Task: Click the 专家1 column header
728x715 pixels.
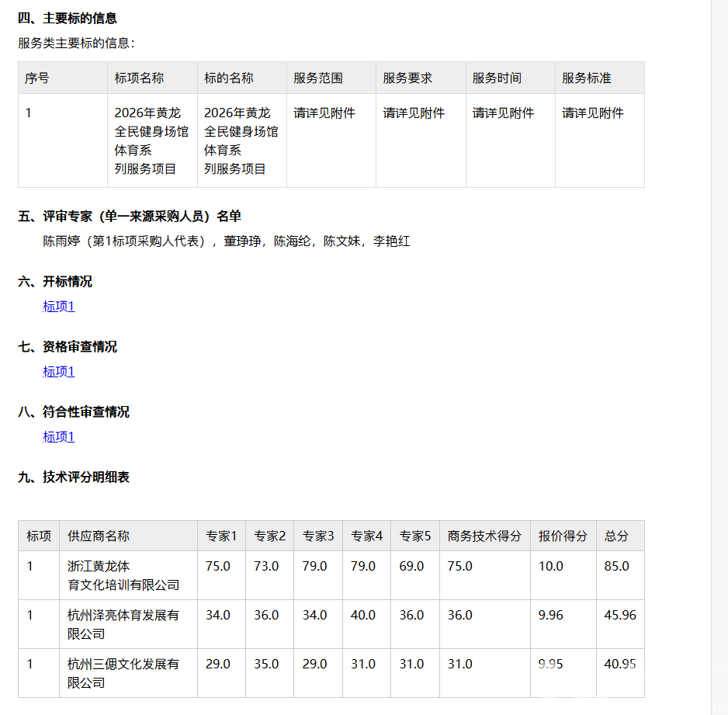Action: (x=221, y=536)
